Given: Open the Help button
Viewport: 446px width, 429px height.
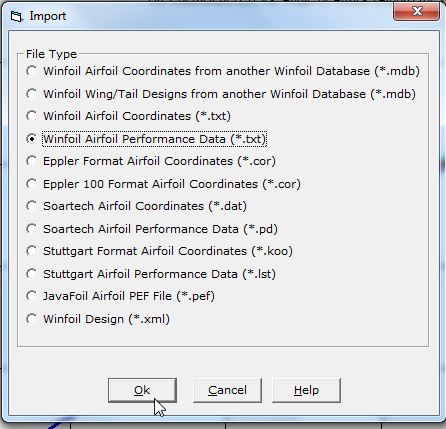Looking at the screenshot, I should click(x=306, y=390).
